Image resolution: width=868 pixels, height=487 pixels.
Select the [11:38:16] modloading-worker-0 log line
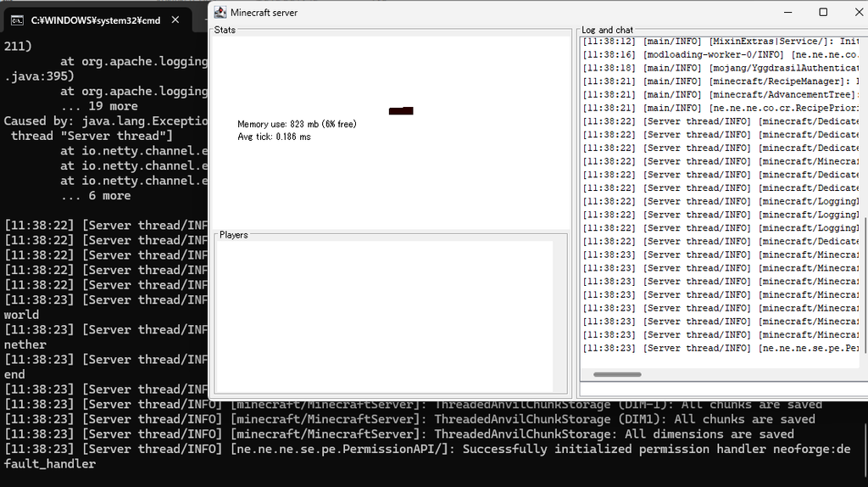(x=721, y=55)
